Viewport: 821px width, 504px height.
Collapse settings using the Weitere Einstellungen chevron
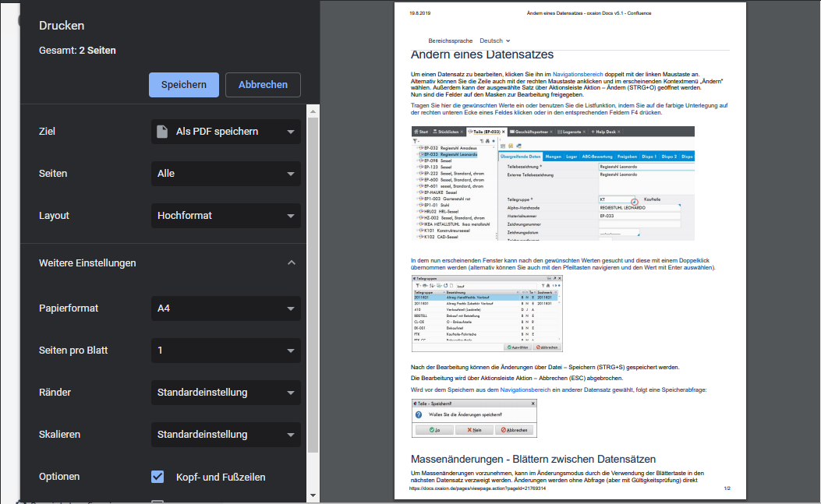[x=292, y=263]
